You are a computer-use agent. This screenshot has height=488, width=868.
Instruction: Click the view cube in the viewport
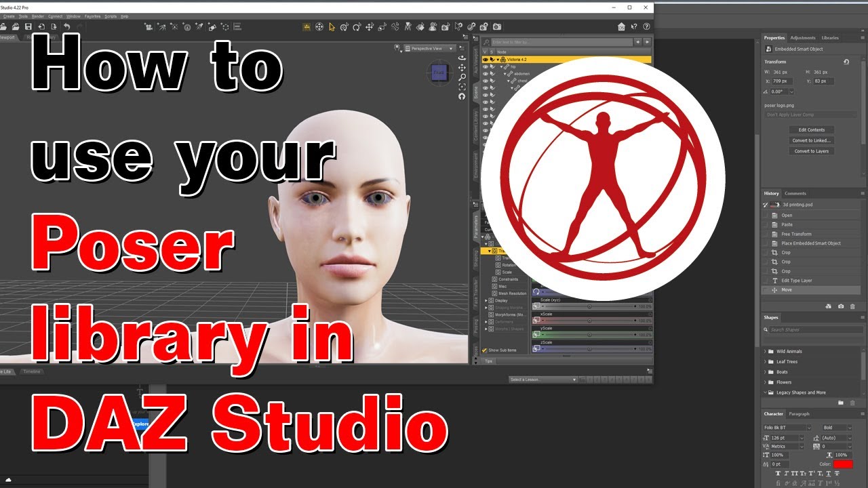pyautogui.click(x=439, y=73)
